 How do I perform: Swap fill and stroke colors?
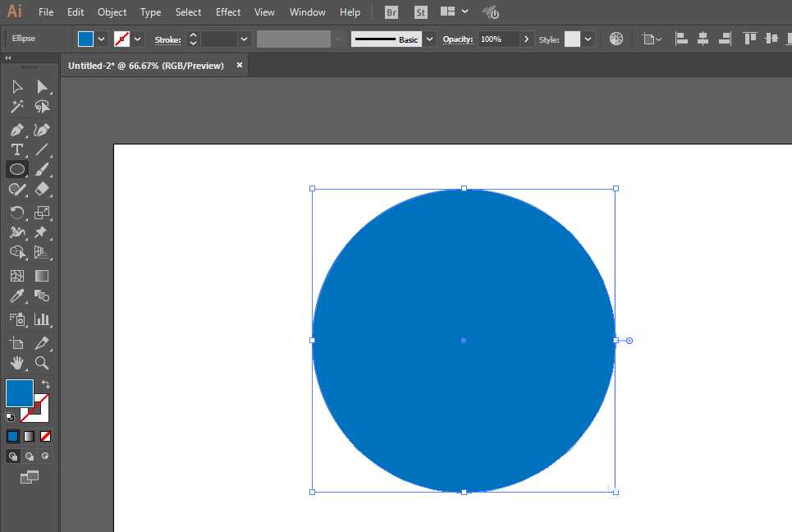click(x=45, y=384)
